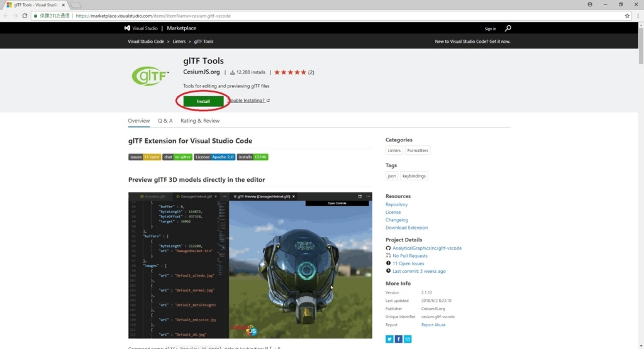
Task: Open the Marketplace header link
Action: [x=182, y=28]
